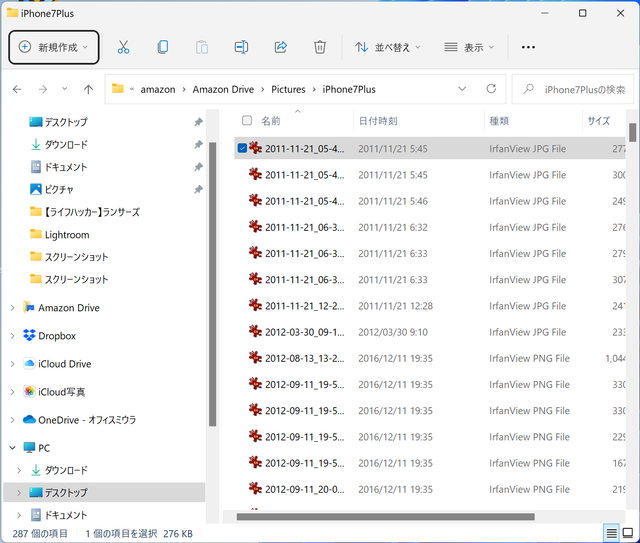Viewport: 640px width, 543px height.
Task: Go up one folder with Up arrow
Action: tap(88, 89)
